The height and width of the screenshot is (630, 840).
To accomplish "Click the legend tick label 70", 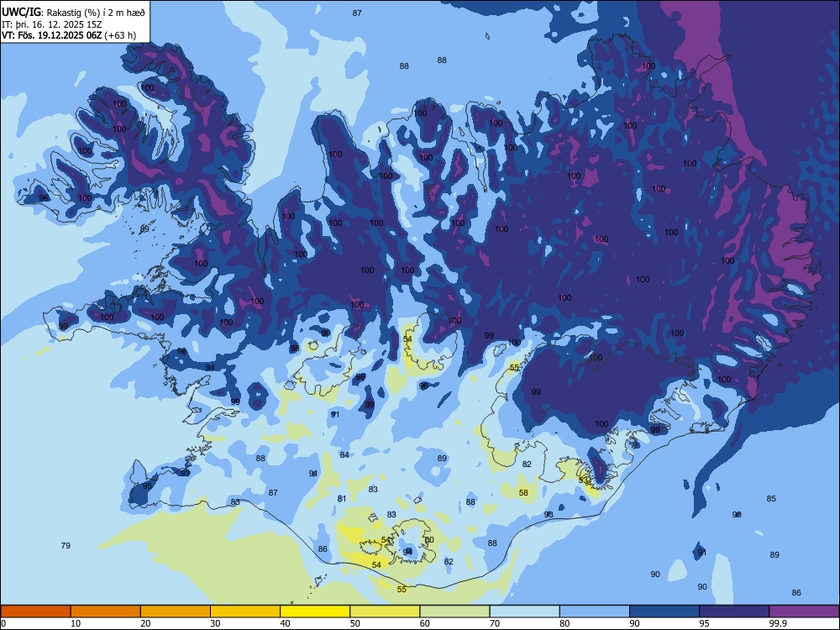I will click(495, 623).
